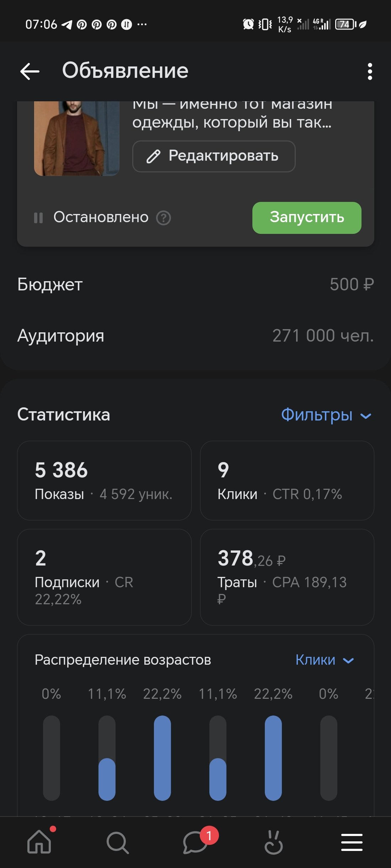Tap the Траты spending card
The height and width of the screenshot is (868, 391).
tap(287, 577)
